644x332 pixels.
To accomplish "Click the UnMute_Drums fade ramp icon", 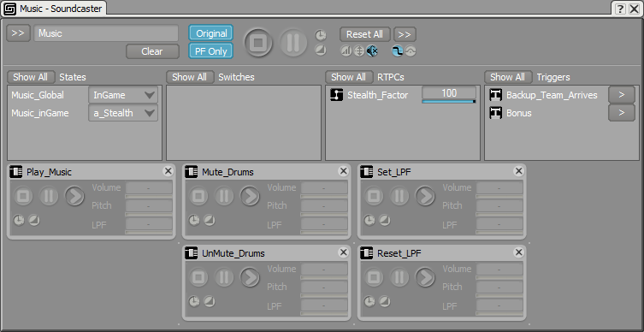I will (209, 302).
